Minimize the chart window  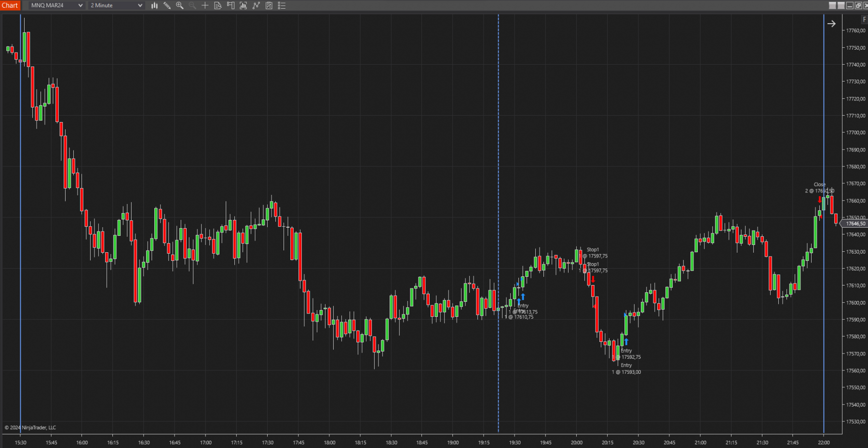pyautogui.click(x=850, y=5)
